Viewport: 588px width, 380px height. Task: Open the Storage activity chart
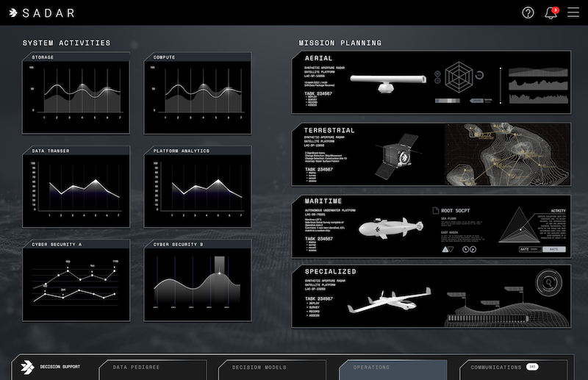point(76,92)
